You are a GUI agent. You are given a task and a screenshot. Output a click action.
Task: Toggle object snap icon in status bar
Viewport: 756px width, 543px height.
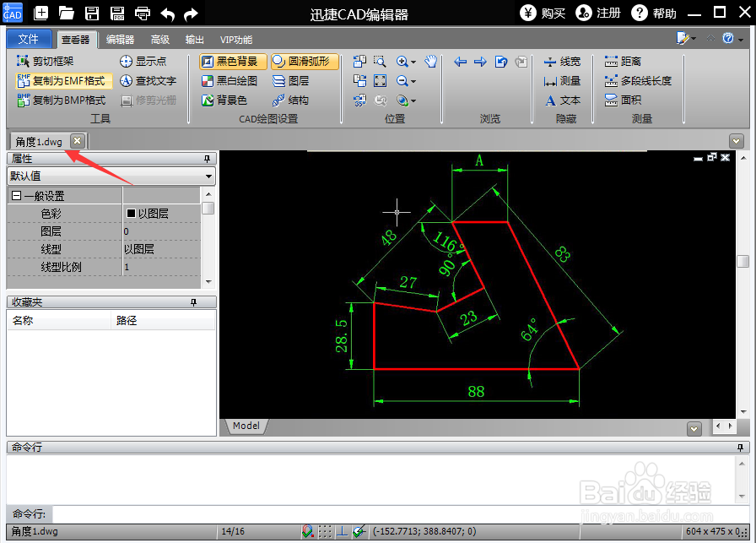[308, 531]
